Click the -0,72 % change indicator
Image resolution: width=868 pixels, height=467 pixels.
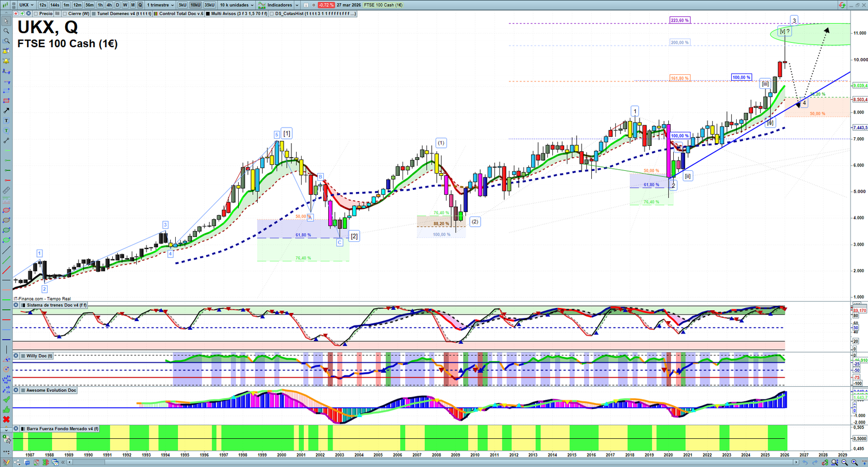pos(325,5)
